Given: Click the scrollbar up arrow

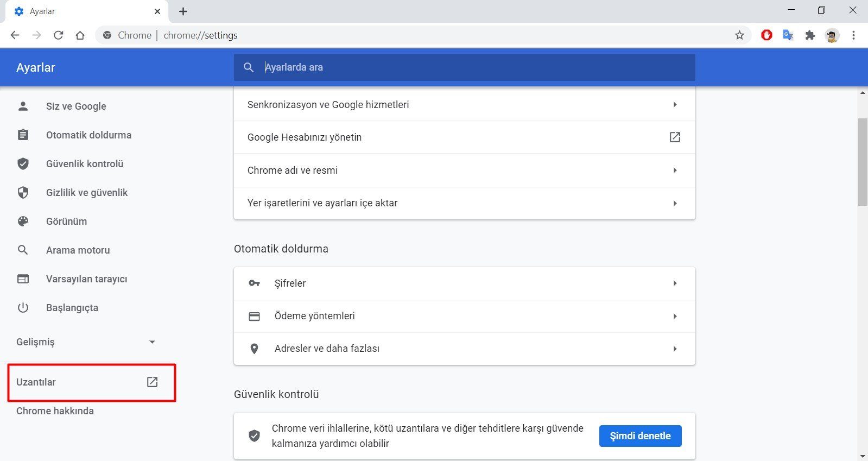Looking at the screenshot, I should (x=863, y=93).
